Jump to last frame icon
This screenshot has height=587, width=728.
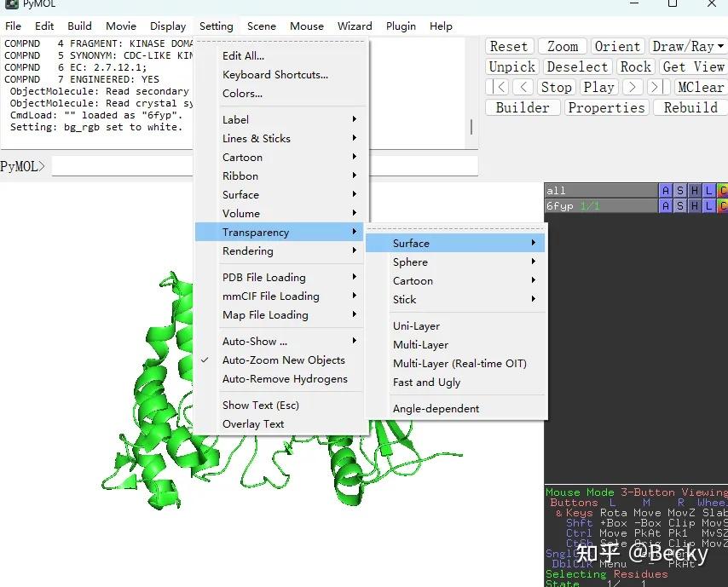(658, 87)
